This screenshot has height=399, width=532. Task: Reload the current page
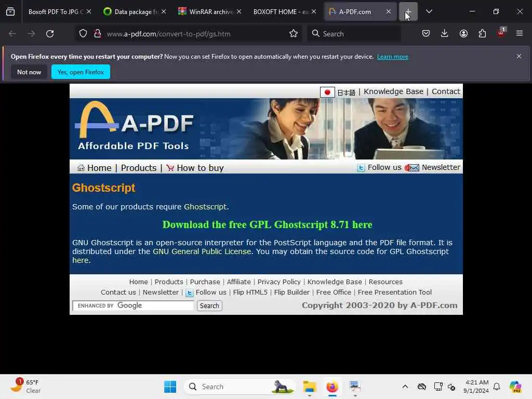click(50, 34)
